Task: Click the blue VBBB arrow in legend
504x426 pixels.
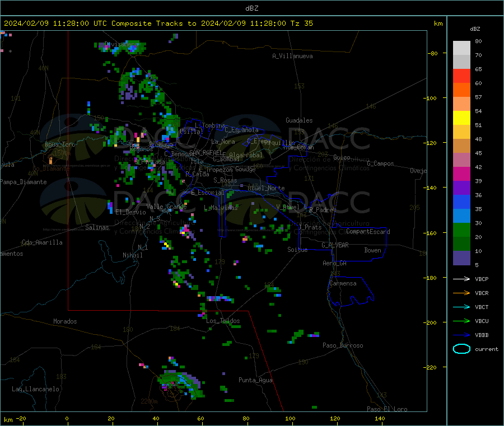Action: (461, 335)
